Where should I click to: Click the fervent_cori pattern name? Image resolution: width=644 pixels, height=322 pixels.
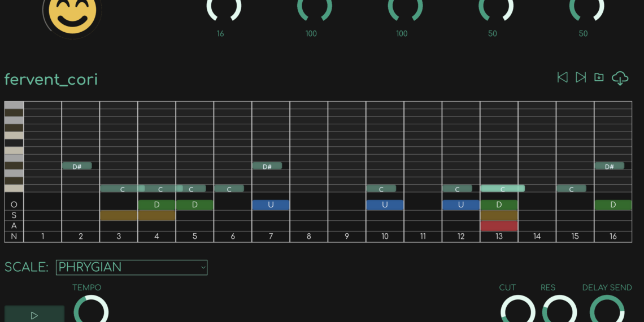pyautogui.click(x=51, y=79)
